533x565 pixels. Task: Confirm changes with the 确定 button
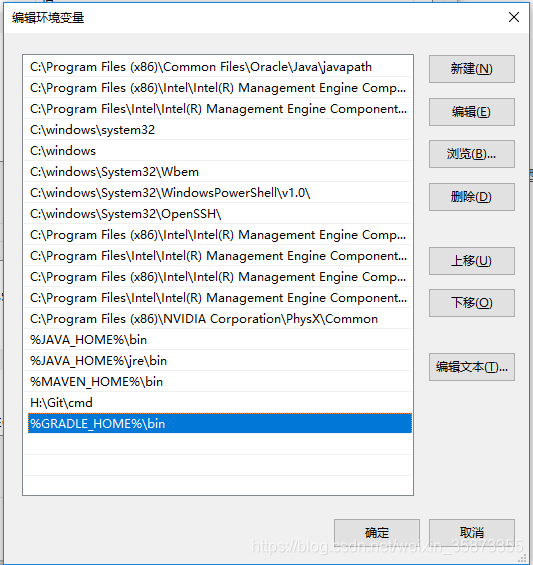point(377,533)
